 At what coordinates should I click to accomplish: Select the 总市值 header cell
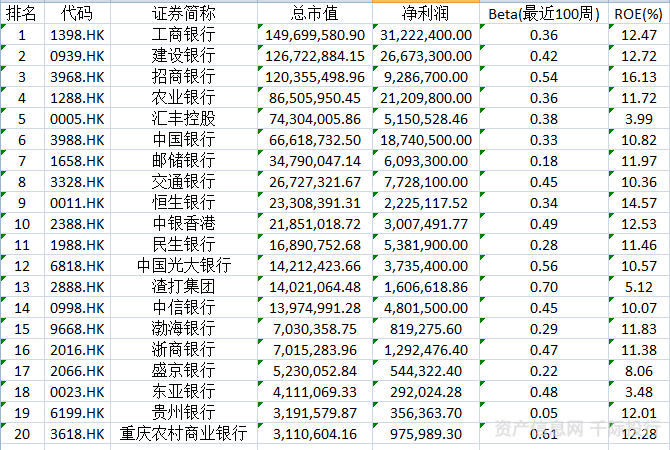click(x=314, y=13)
